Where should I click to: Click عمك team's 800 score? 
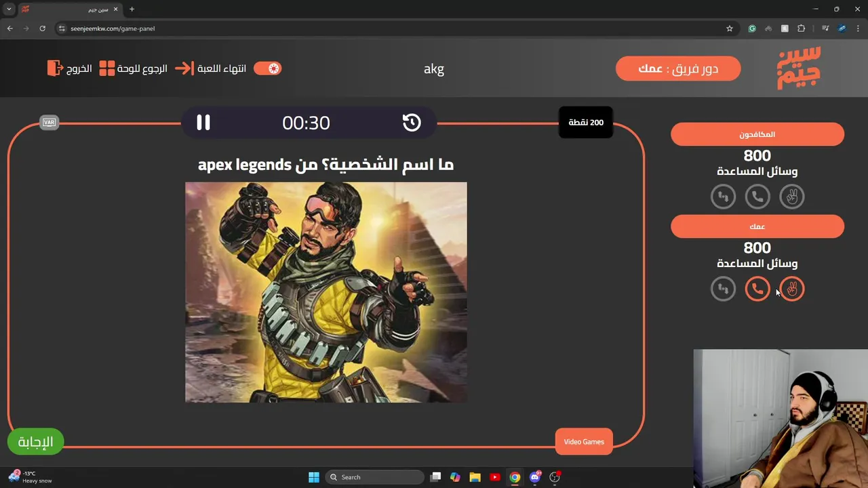757,248
